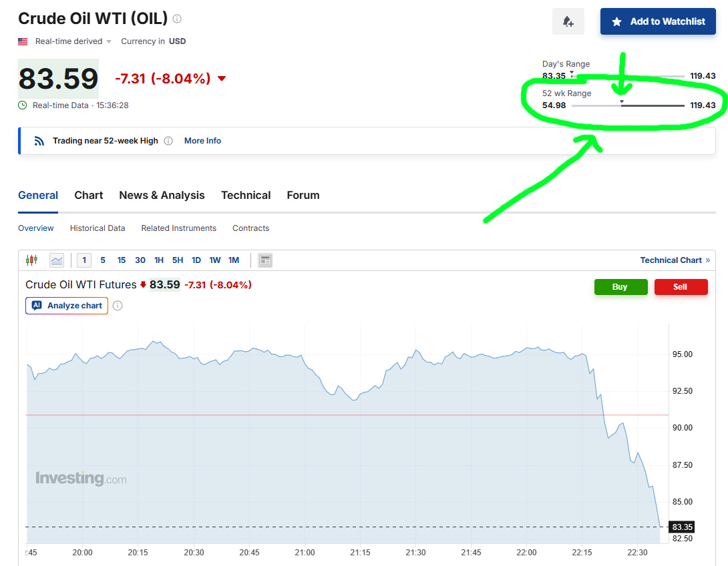Click info icon next to Crude Oil WTI title
The image size is (728, 566).
point(177,19)
